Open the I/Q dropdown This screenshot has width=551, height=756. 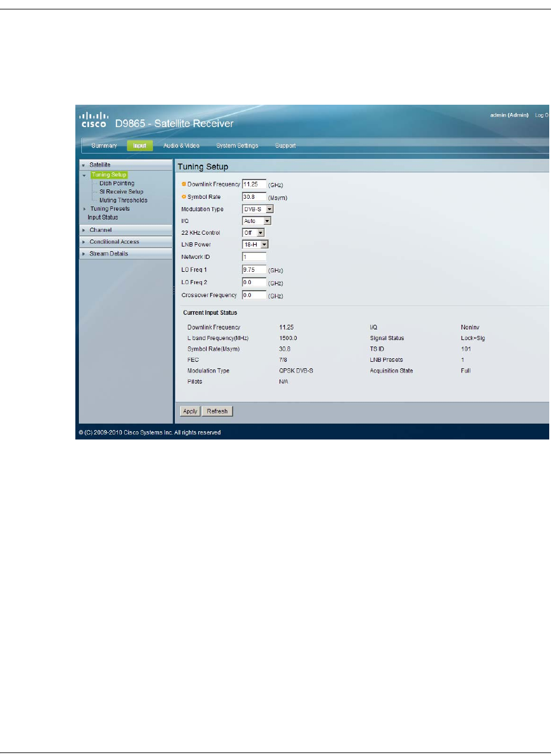pyautogui.click(x=257, y=221)
